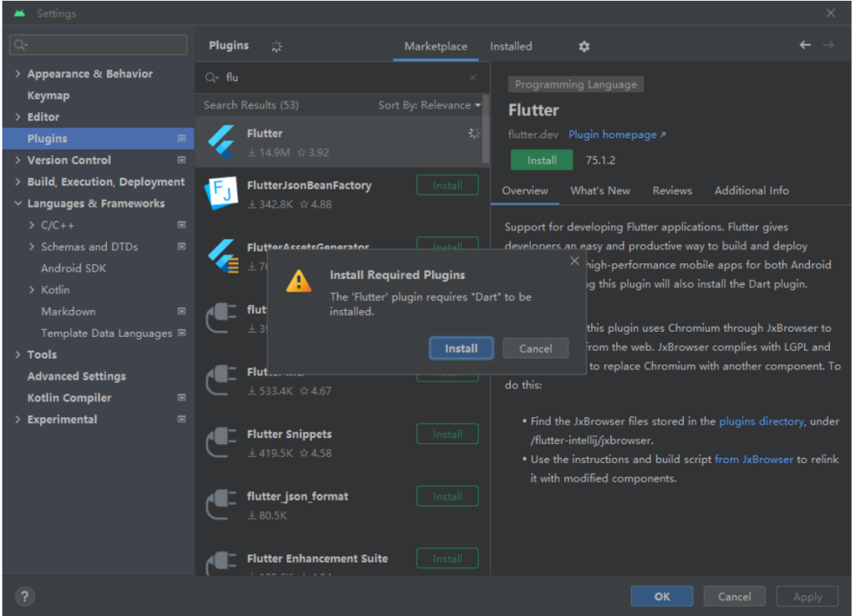Screen dimensions: 856x616
Task: Select the Flutter plugin logo icon
Action: click(221, 142)
